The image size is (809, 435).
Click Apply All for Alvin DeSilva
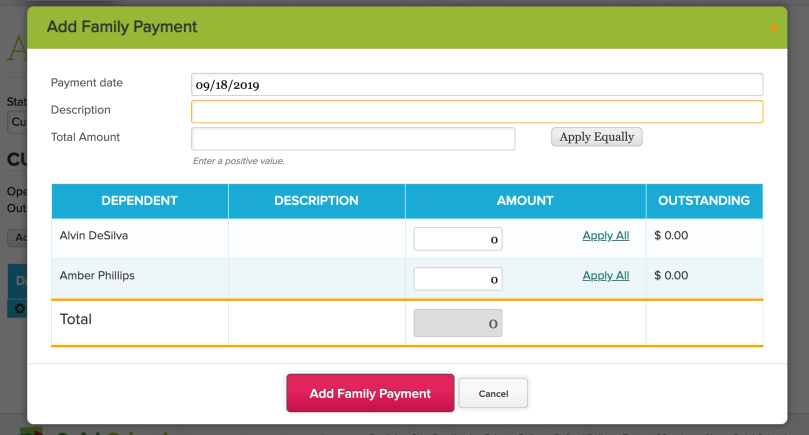click(x=605, y=236)
